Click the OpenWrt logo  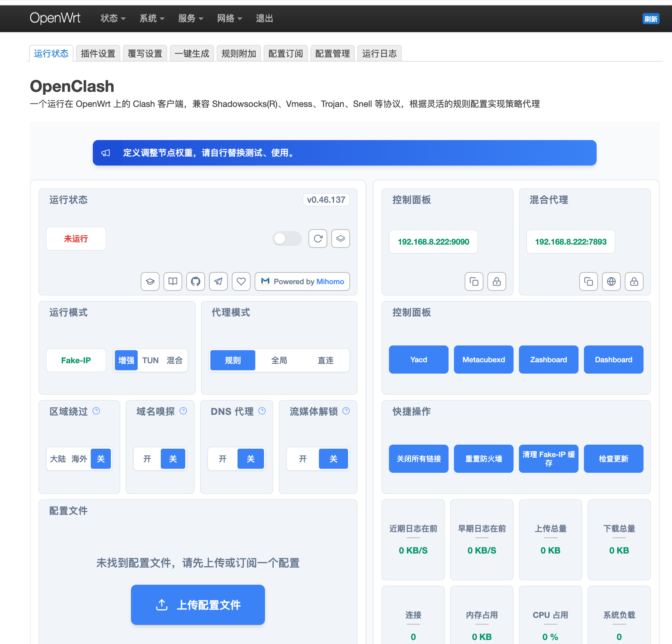(55, 18)
